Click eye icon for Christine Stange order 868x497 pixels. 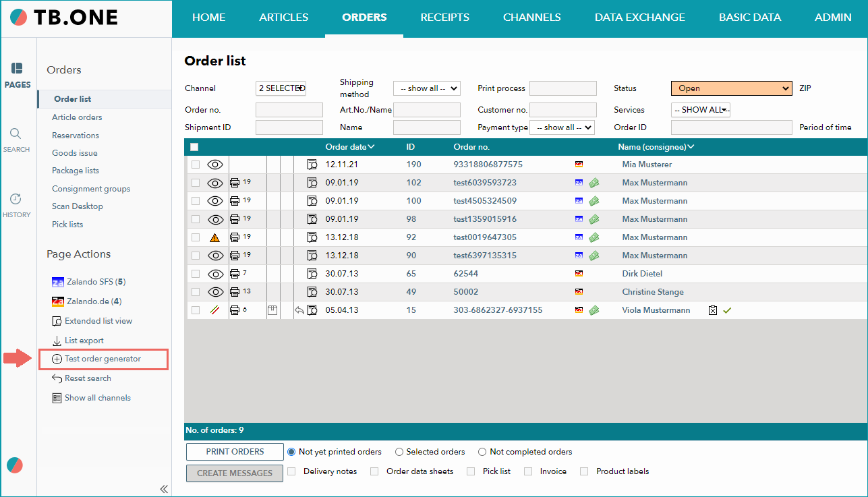pyautogui.click(x=215, y=292)
